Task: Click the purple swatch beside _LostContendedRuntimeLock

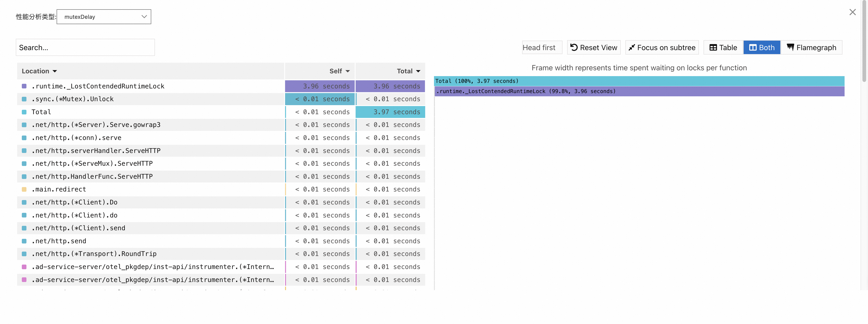Action: coord(24,86)
